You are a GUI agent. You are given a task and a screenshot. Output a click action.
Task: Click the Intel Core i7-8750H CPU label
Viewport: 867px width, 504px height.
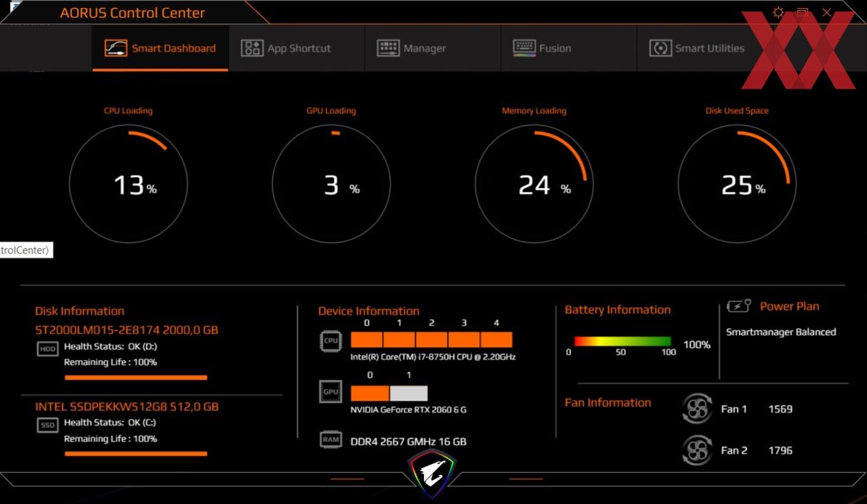(433, 357)
